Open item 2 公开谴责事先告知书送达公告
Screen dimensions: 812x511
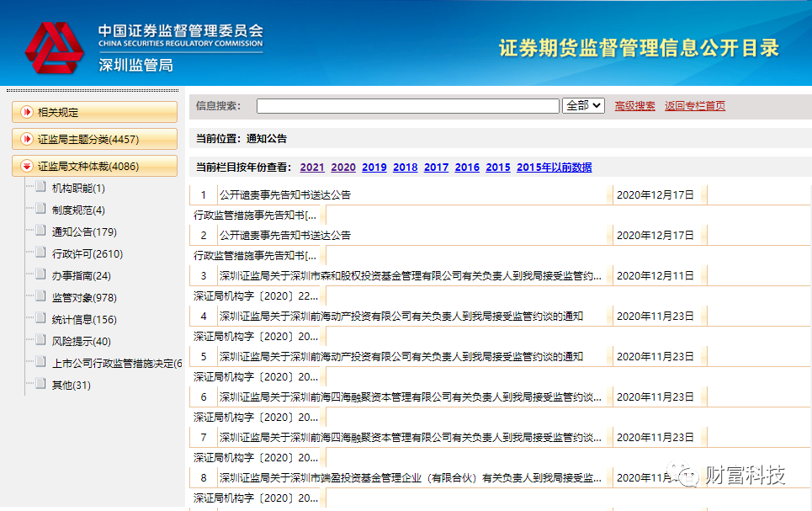(284, 235)
